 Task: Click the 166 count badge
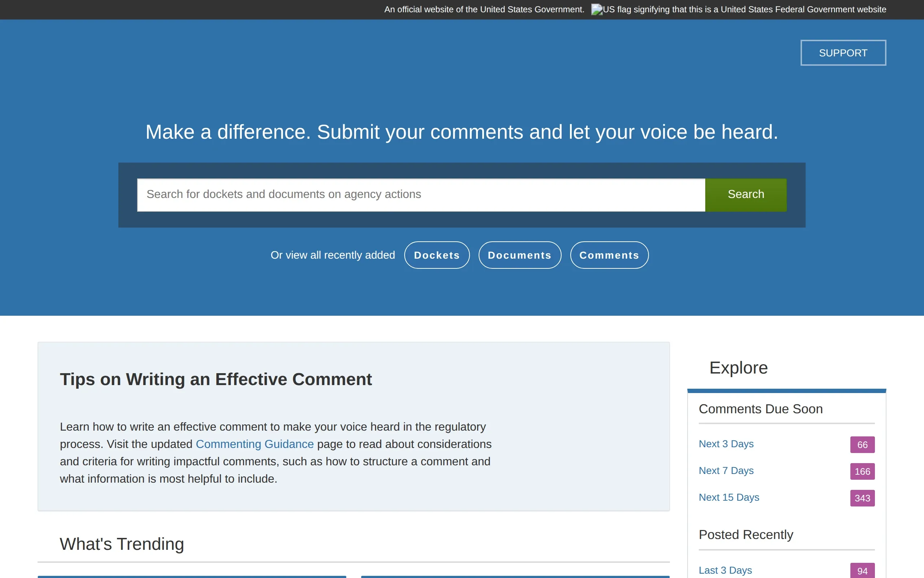click(862, 471)
